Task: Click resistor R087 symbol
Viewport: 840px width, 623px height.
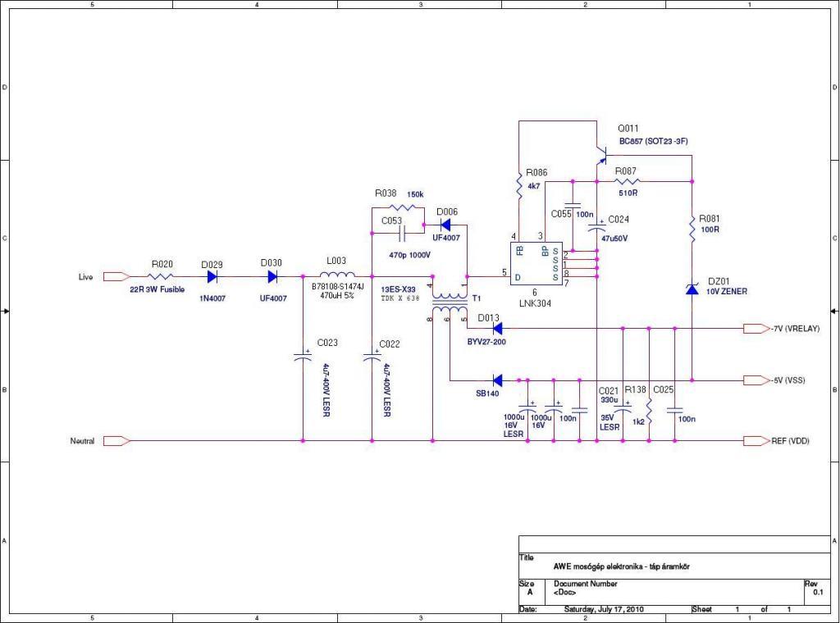Action: [628, 181]
